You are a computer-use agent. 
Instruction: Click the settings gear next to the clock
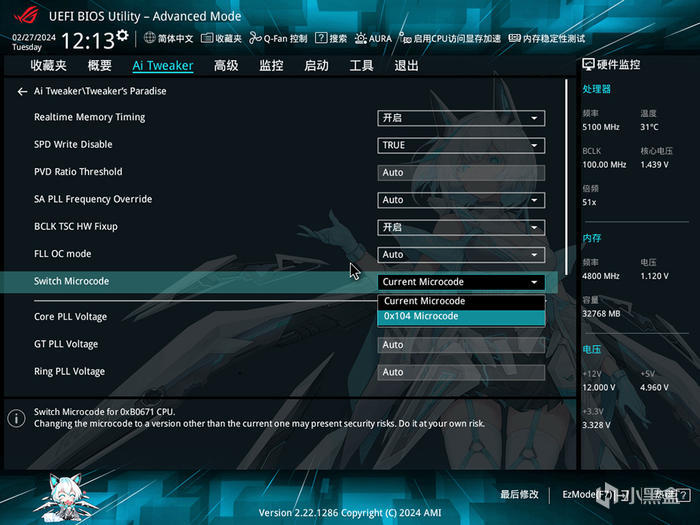click(122, 35)
